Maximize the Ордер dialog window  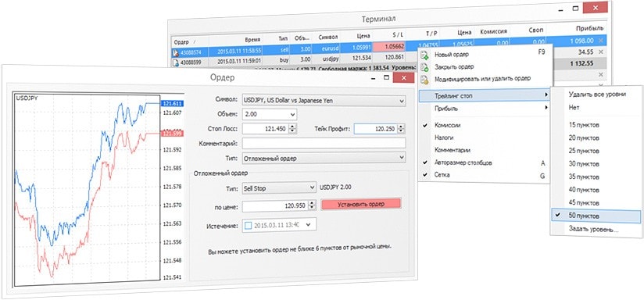coord(386,77)
